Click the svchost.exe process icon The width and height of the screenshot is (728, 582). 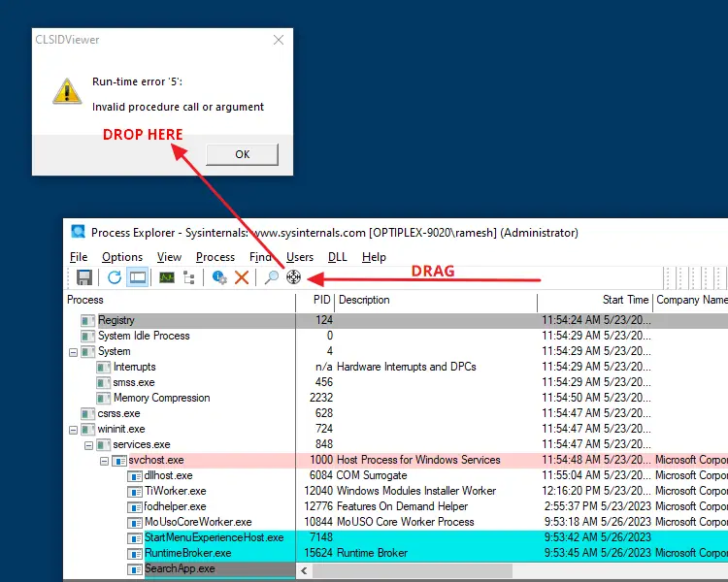point(119,461)
